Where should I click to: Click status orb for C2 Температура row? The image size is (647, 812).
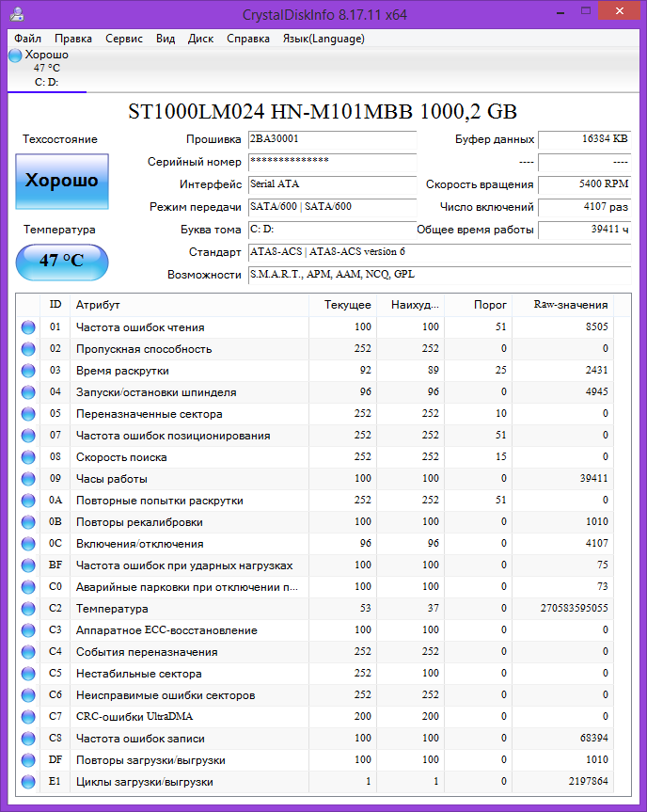(x=28, y=609)
